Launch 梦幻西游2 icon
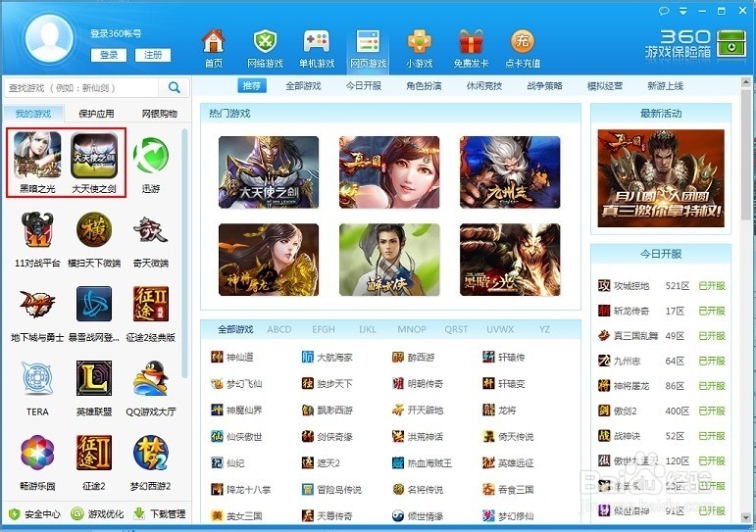The height and width of the screenshot is (532, 756). (150, 453)
